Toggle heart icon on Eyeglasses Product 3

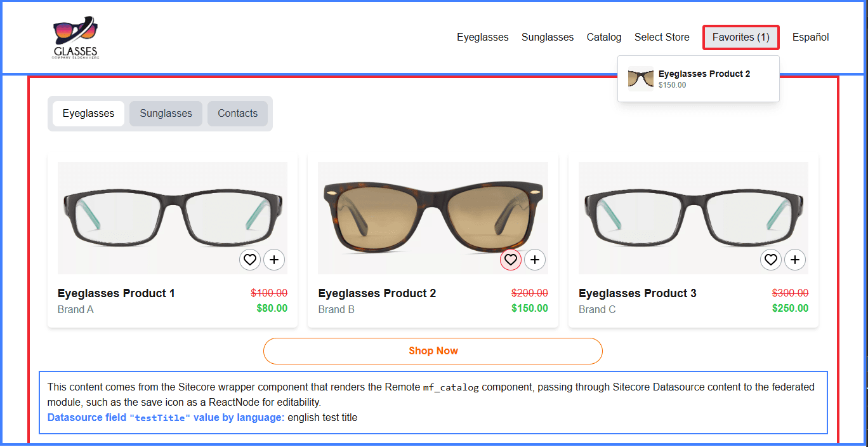click(x=771, y=260)
